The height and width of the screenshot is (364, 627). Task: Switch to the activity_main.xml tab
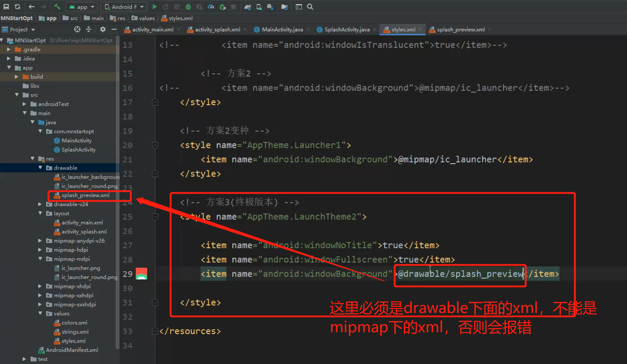point(153,30)
